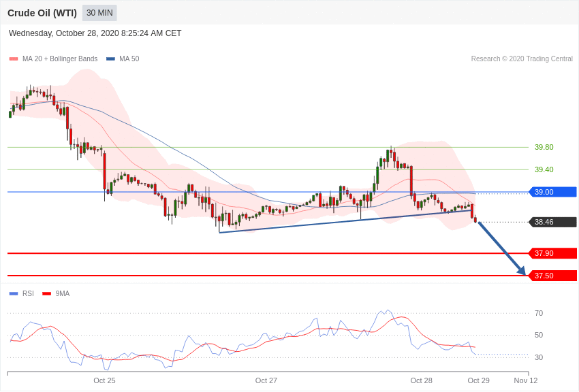Click the Crude Oil (WTI) title
The image size is (579, 392).
[42, 14]
